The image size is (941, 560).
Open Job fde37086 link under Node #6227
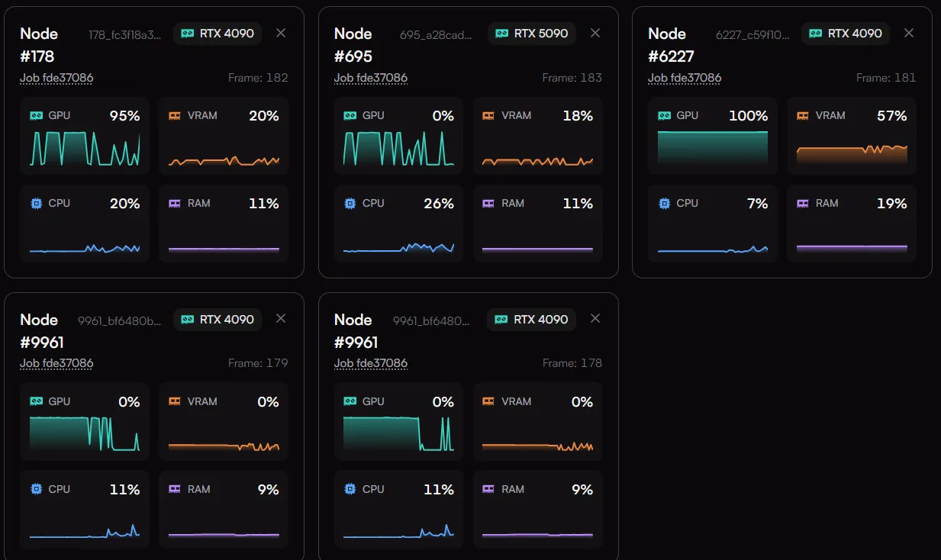point(685,78)
